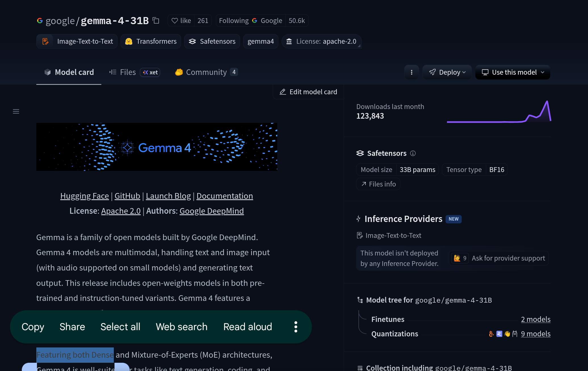This screenshot has width=588, height=371.
Task: Click the Transformers library tag
Action: (x=151, y=41)
